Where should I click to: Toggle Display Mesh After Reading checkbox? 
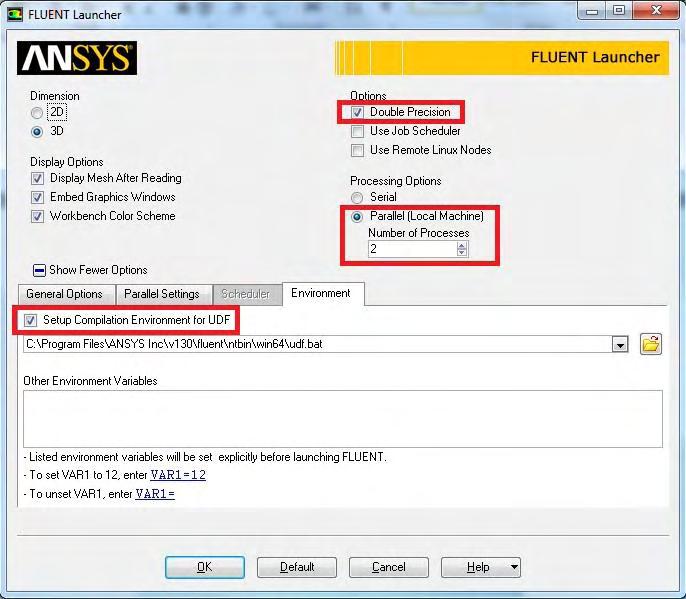tap(37, 179)
